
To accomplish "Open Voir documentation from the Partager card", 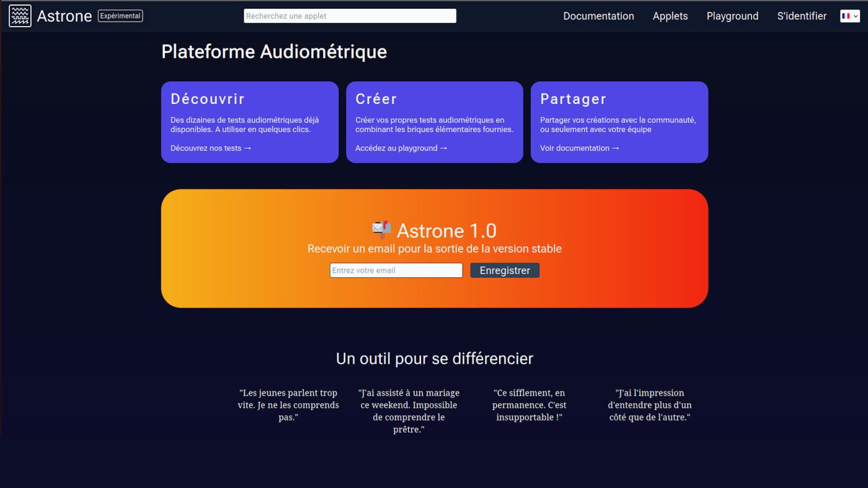I will tap(578, 148).
